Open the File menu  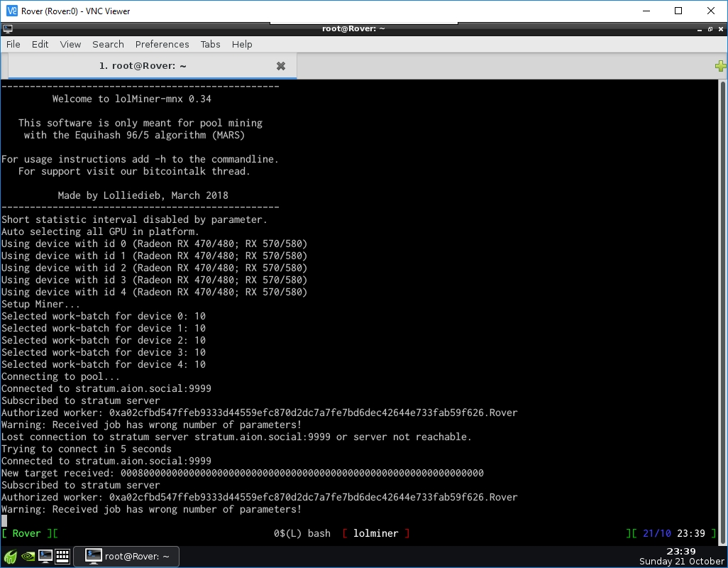click(13, 44)
